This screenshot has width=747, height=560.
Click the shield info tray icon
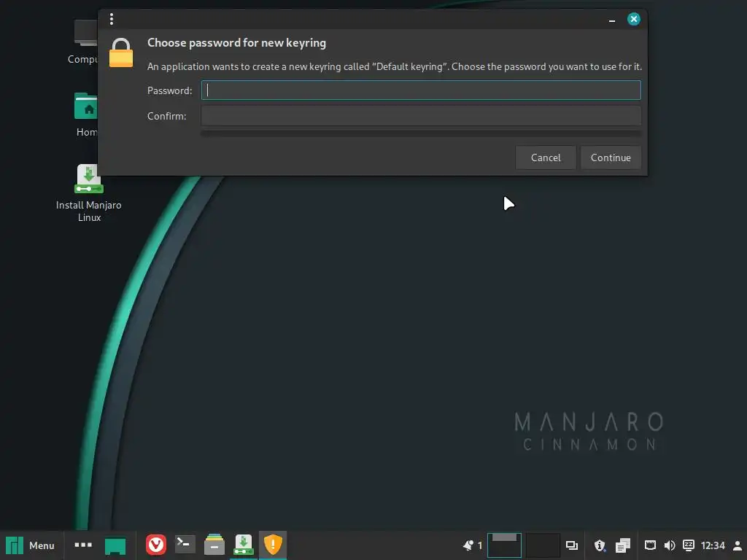click(x=600, y=545)
